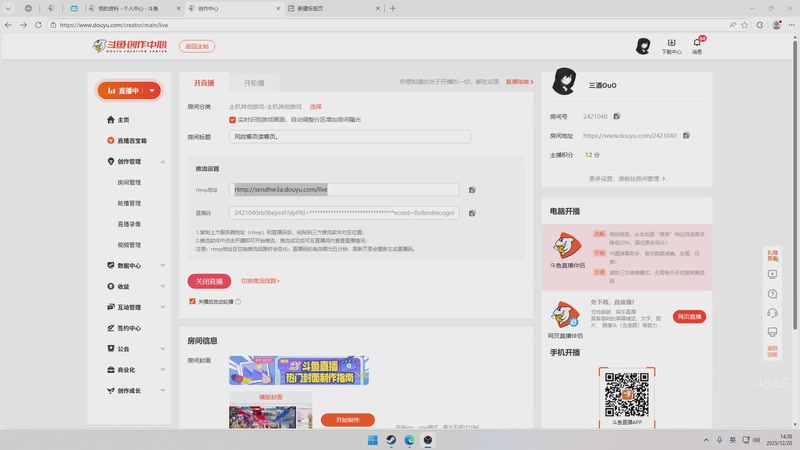
Task: Click the 选择 link next to room category
Action: tap(316, 107)
